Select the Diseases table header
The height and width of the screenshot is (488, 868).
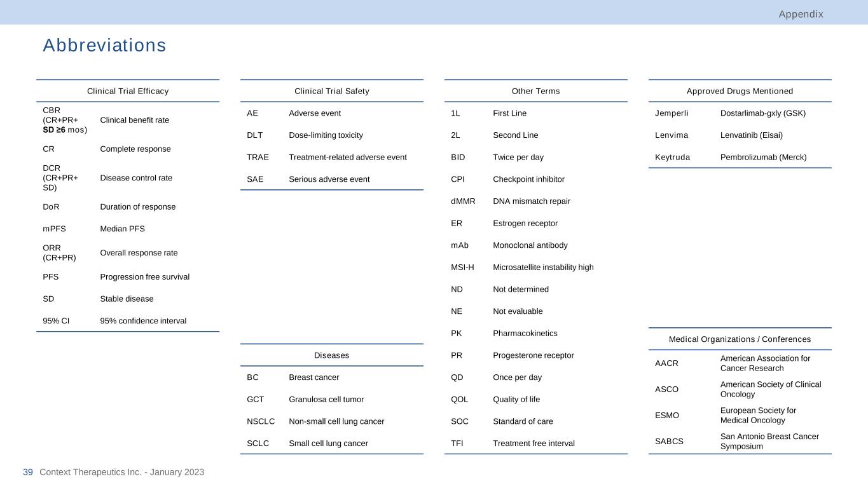(x=331, y=355)
